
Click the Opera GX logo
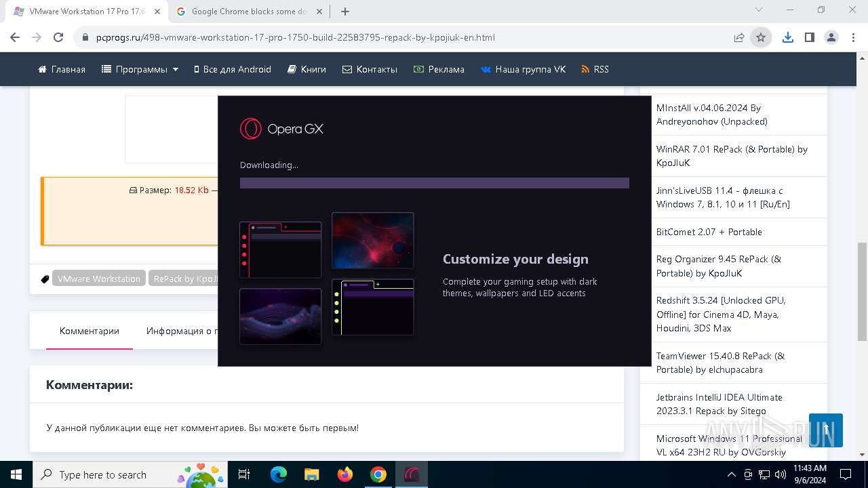pos(281,128)
